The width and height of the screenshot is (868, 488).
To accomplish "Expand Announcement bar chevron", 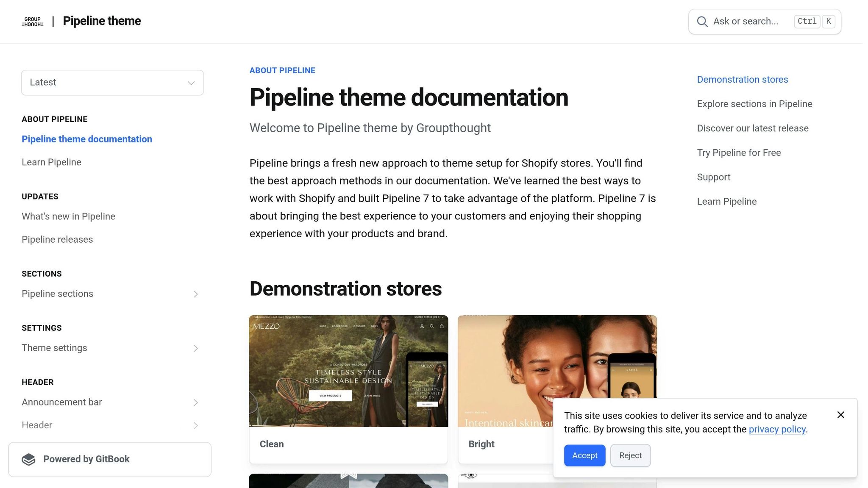I will coord(195,402).
